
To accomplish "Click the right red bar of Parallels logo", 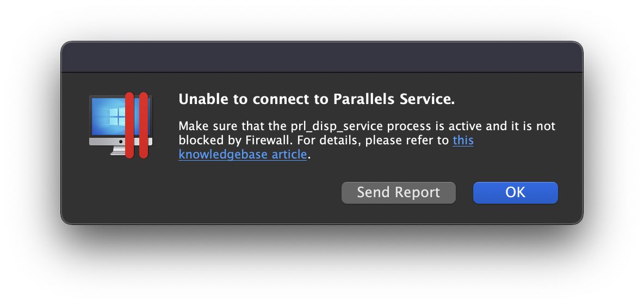I will [x=144, y=125].
